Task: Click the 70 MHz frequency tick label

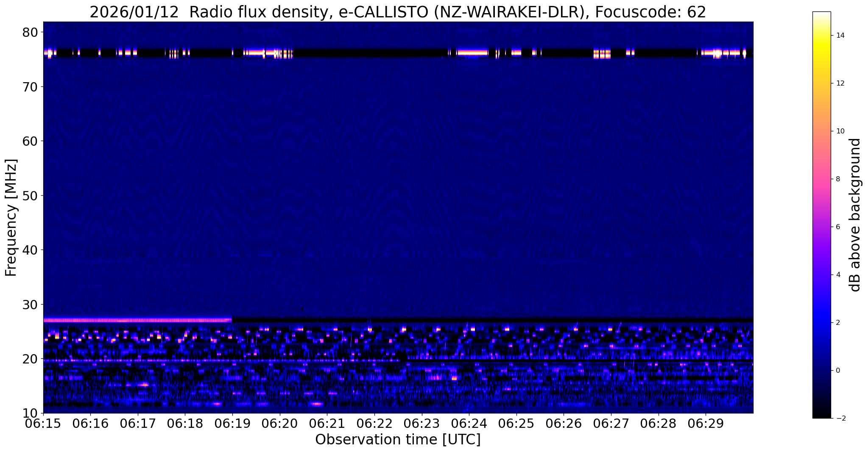Action: (30, 87)
